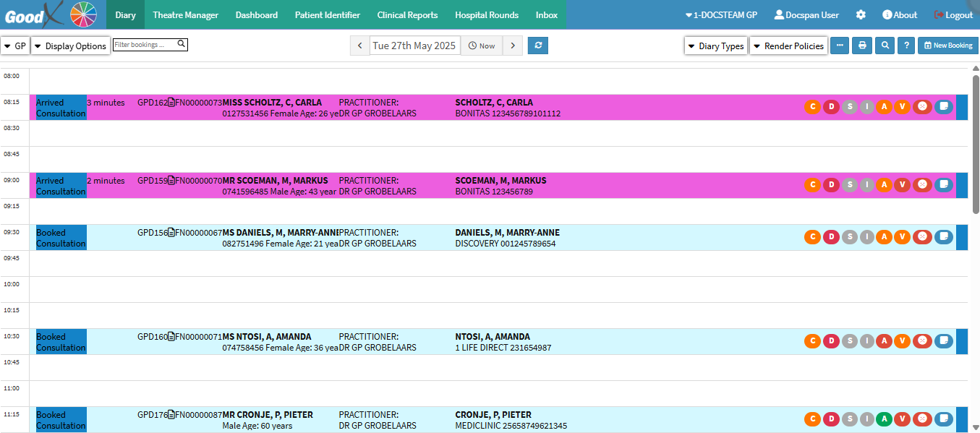
Task: Click the print icon in the diary toolbar
Action: click(x=861, y=46)
